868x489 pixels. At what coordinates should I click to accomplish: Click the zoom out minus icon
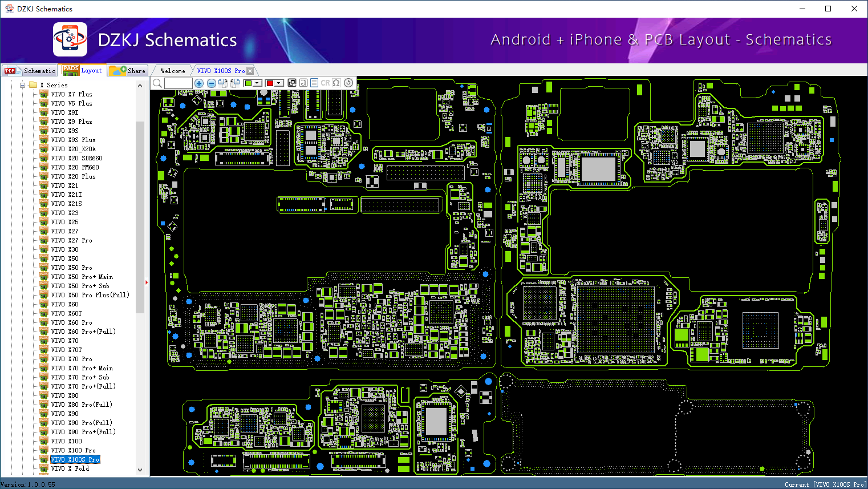click(x=211, y=83)
